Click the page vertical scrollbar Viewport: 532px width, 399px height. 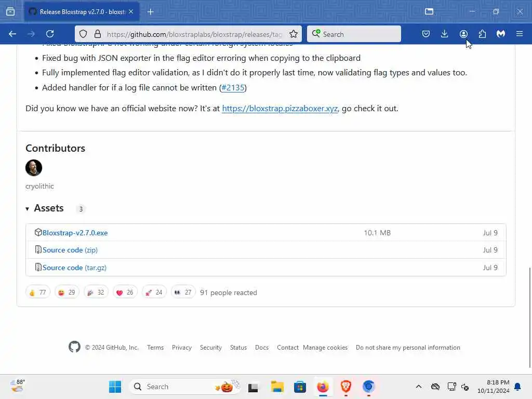click(x=529, y=317)
